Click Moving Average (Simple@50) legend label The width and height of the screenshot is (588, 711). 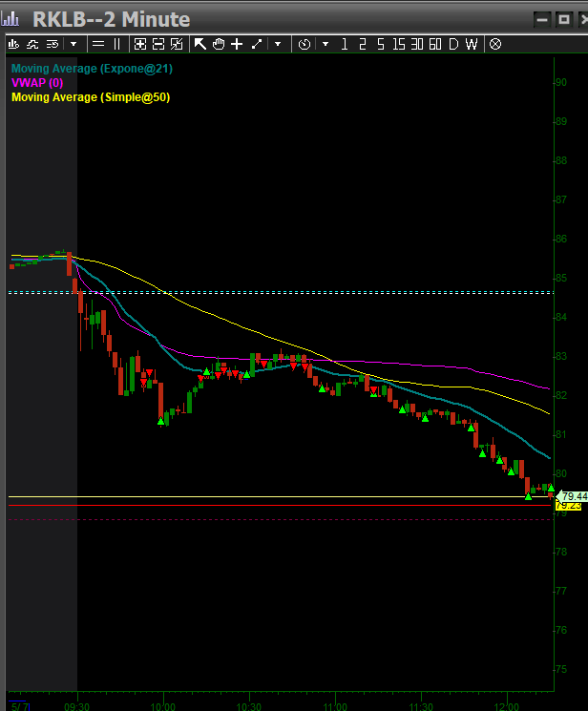(91, 97)
